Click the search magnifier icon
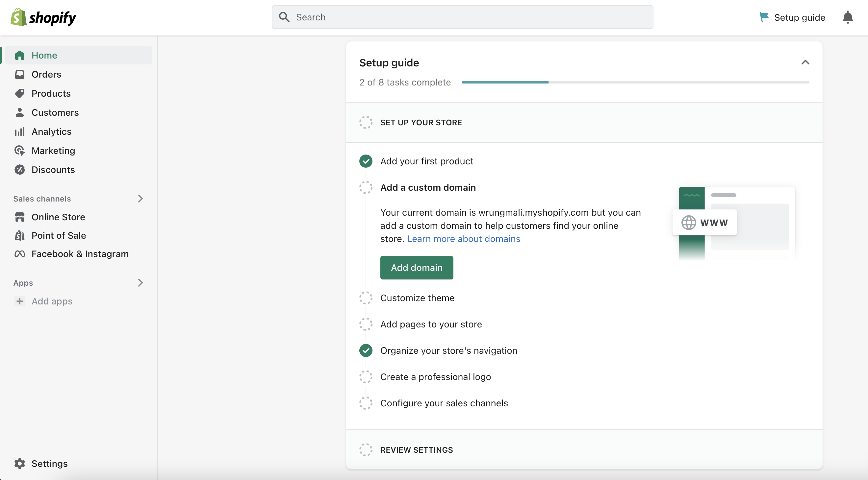Screen dimensions: 868x480 click(284, 17)
